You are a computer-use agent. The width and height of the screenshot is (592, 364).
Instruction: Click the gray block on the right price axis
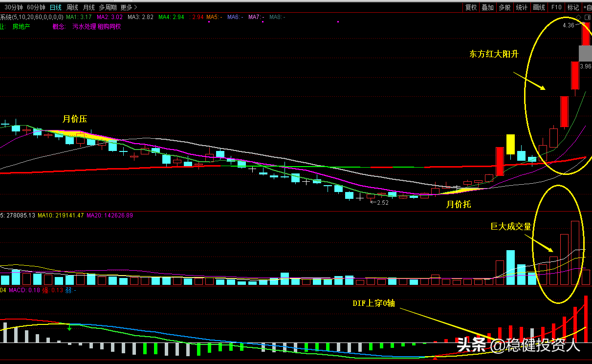585,53
